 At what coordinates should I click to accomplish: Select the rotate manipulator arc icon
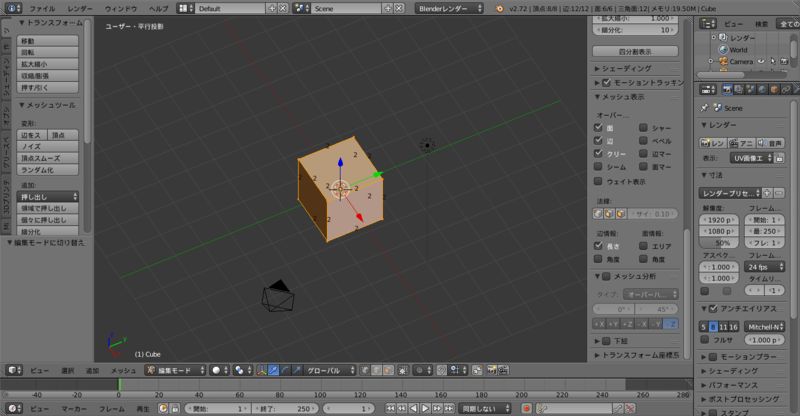coord(285,370)
